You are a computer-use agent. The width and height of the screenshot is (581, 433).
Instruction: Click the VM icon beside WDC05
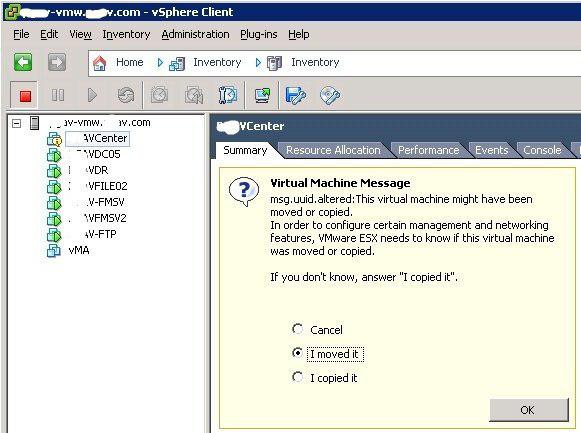(x=54, y=155)
